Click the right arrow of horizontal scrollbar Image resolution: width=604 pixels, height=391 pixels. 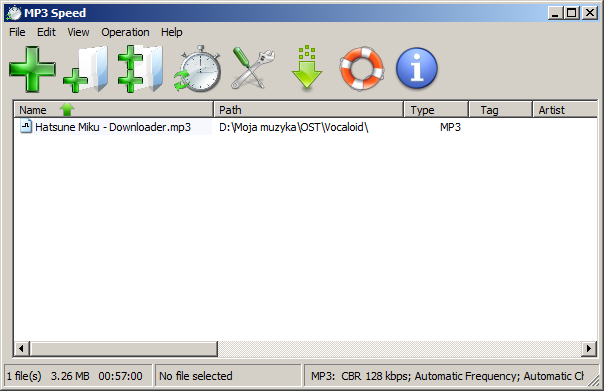589,349
